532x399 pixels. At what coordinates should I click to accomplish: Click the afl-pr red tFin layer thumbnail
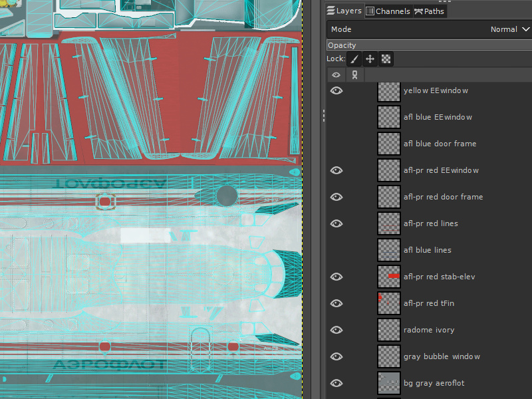tap(388, 303)
